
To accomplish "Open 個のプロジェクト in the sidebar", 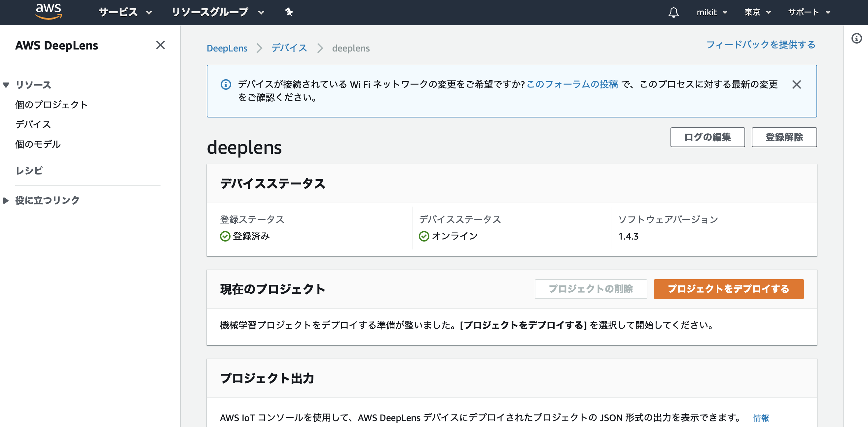I will (51, 105).
